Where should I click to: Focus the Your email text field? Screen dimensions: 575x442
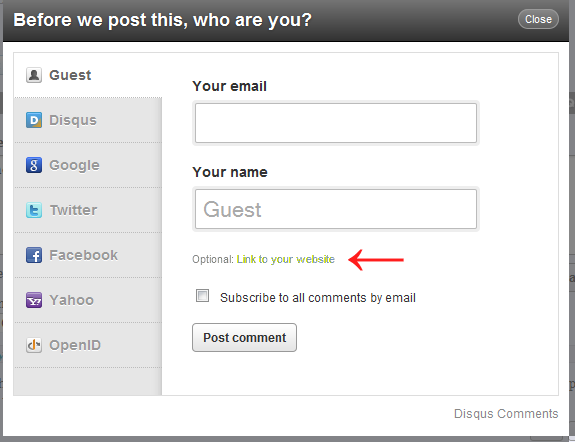336,123
